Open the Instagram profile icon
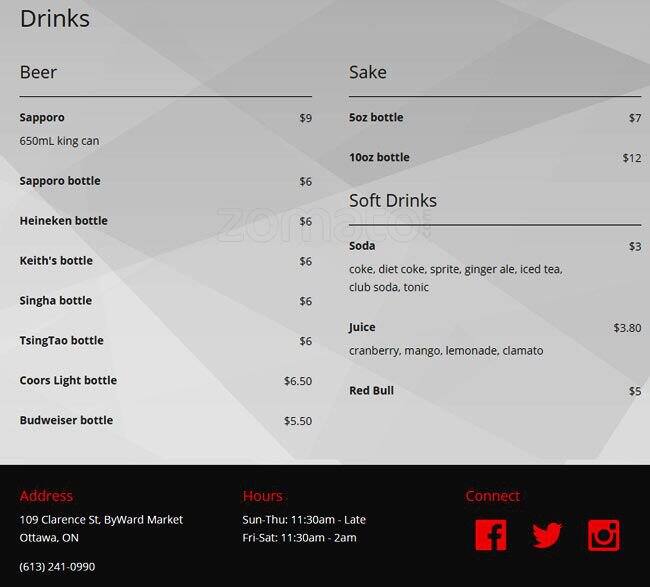650x587 pixels. coord(604,535)
